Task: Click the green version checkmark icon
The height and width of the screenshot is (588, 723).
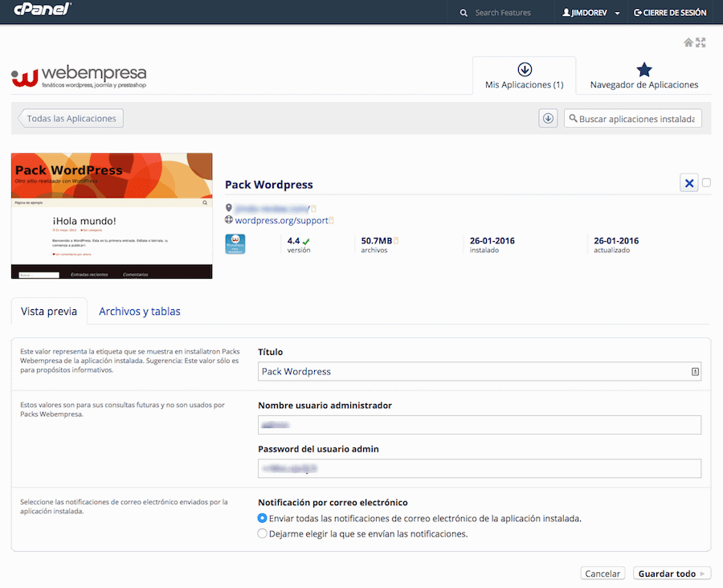Action: pos(306,241)
